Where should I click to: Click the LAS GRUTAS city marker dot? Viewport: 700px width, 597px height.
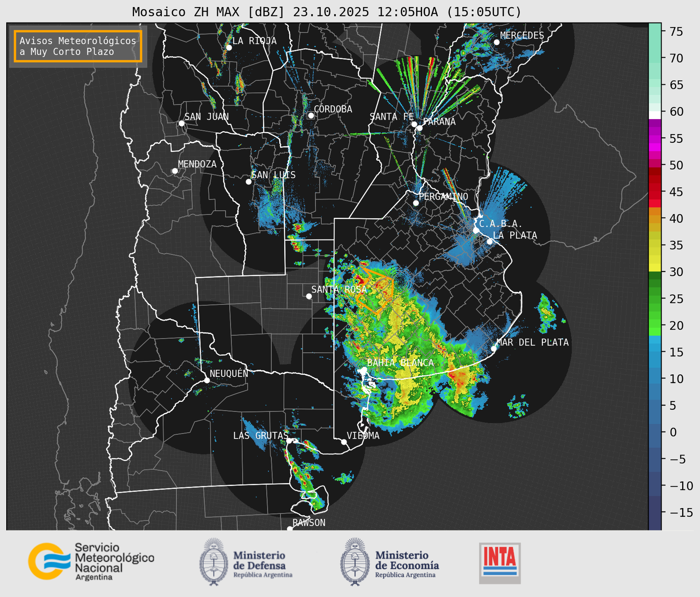[x=289, y=441]
